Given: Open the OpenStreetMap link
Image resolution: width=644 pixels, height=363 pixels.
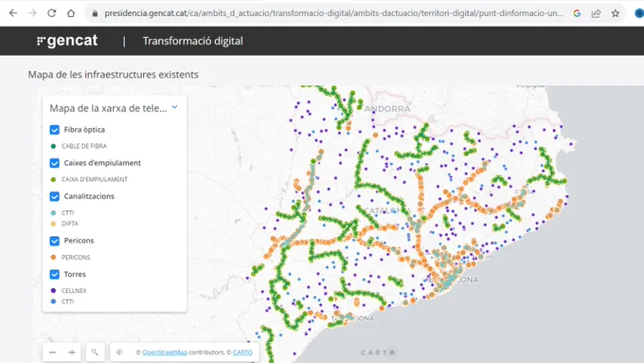Looking at the screenshot, I should (165, 353).
